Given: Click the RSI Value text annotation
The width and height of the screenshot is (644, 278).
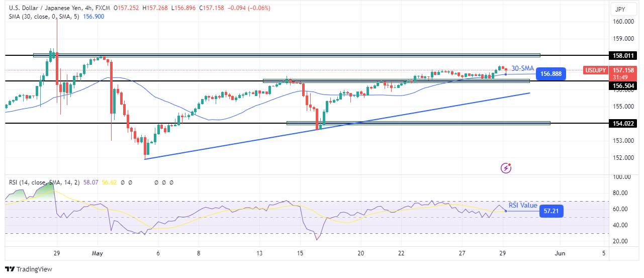Looking at the screenshot, I should [x=523, y=205].
